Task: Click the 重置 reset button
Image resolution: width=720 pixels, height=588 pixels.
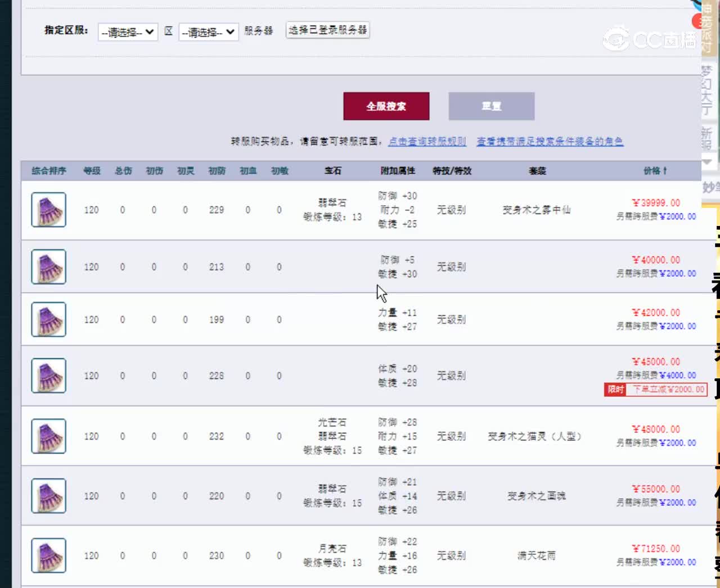Action: (492, 106)
